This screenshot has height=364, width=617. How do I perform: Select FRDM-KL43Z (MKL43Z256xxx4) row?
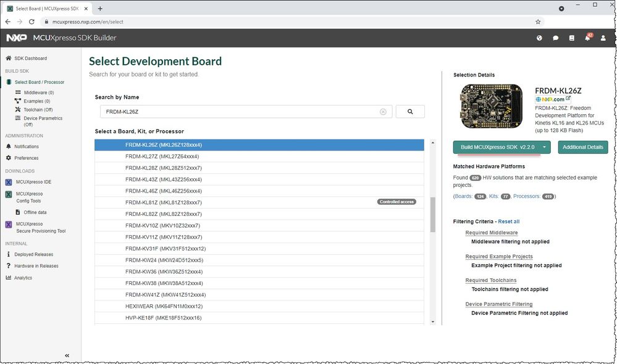(x=259, y=180)
